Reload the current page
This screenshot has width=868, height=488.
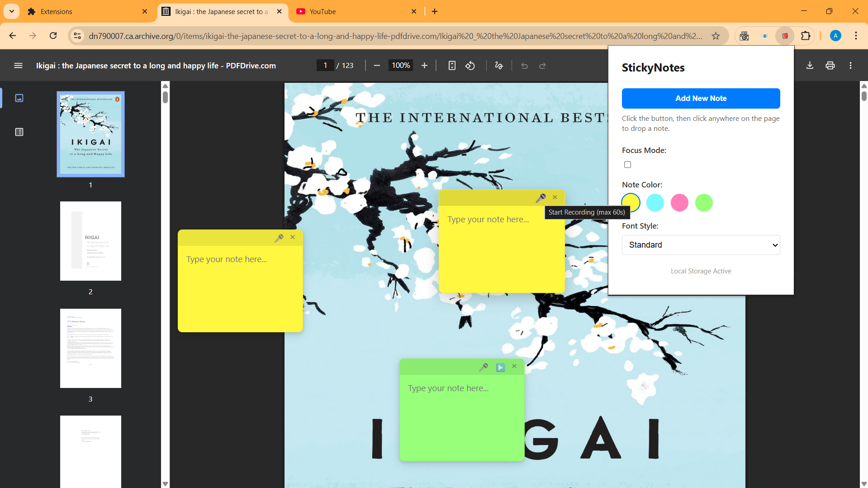click(53, 36)
